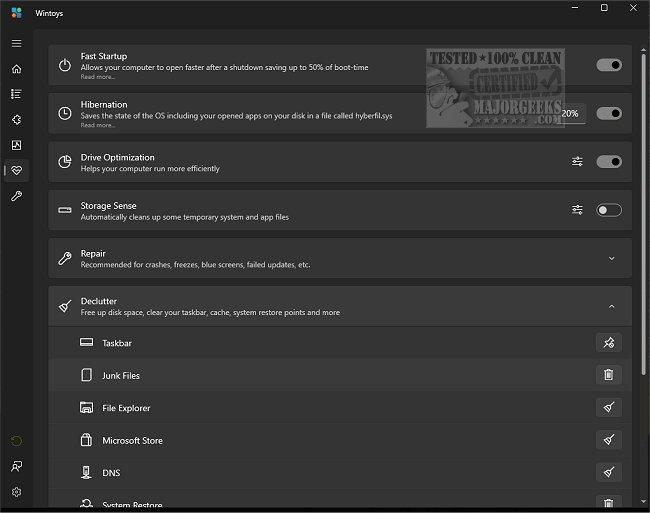Click the Drive Optimization pie icon
650x513 pixels.
click(65, 162)
